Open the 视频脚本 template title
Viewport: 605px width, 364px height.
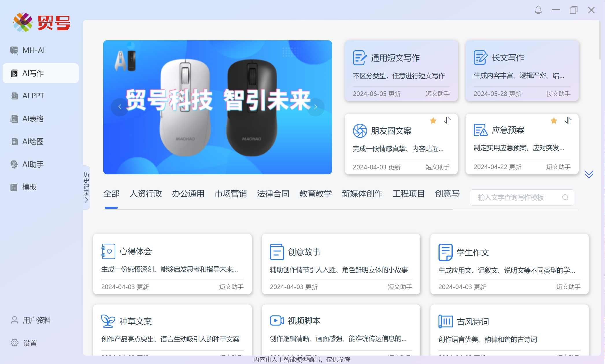[x=304, y=321]
